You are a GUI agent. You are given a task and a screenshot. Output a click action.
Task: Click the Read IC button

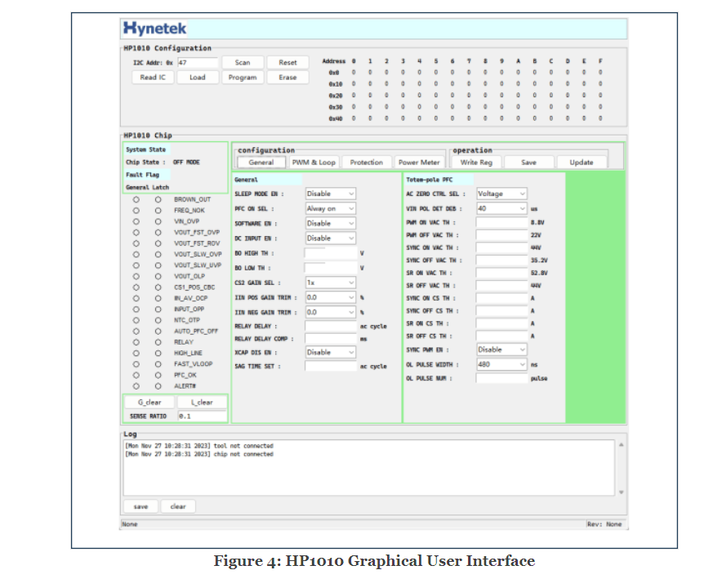click(153, 78)
